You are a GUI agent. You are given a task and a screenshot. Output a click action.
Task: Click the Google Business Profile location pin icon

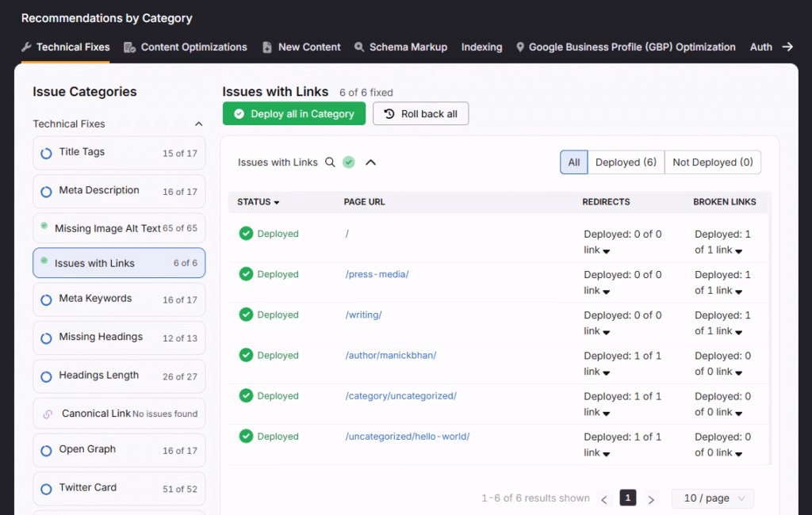[x=520, y=48]
